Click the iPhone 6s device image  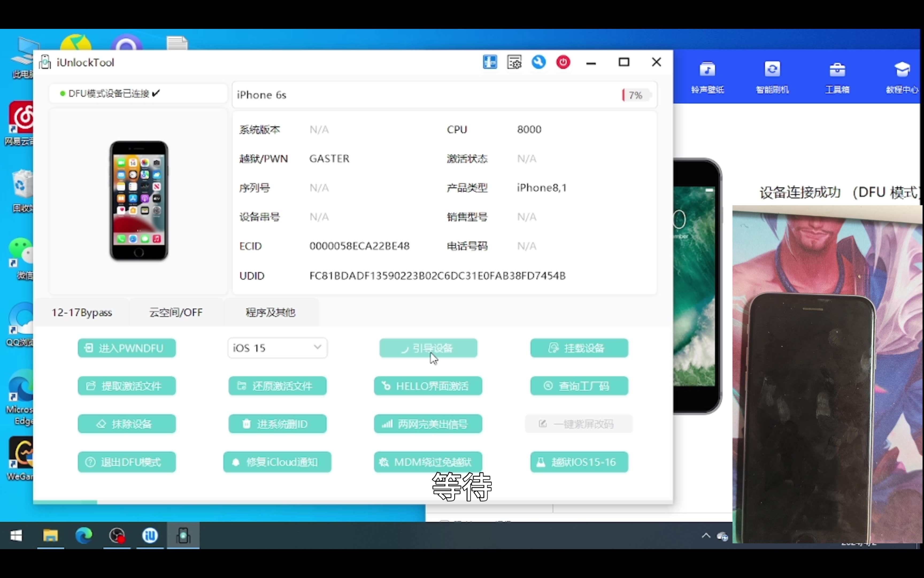coord(139,201)
